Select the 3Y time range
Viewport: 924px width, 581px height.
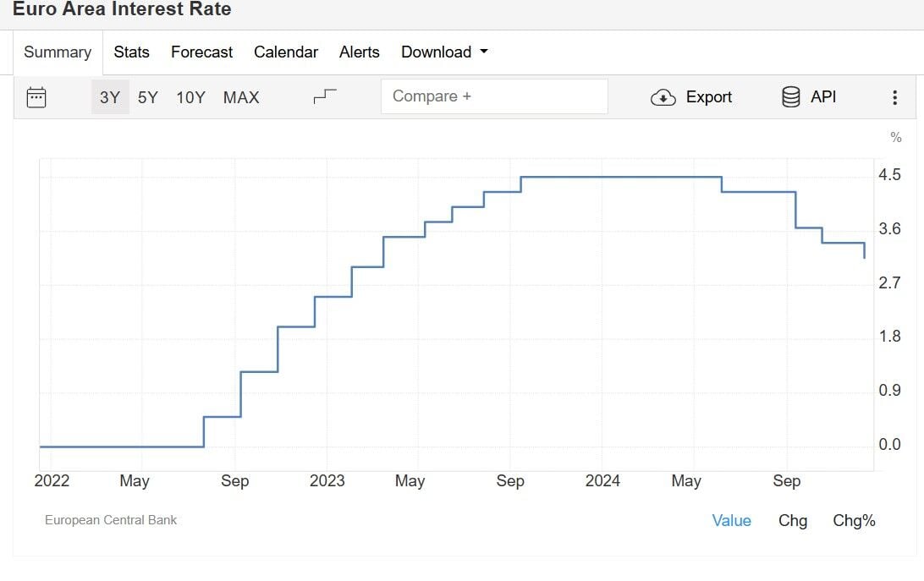click(110, 97)
